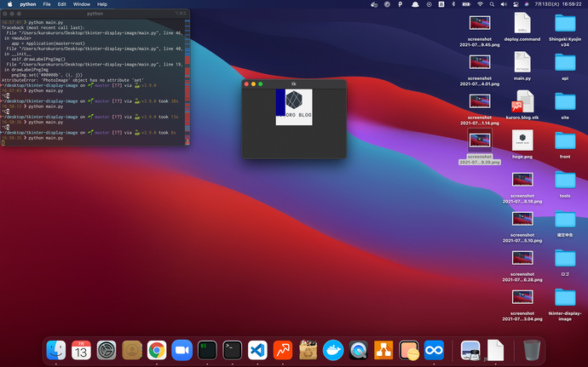
Task: Select the site folder on the desktop
Action: [x=565, y=101]
